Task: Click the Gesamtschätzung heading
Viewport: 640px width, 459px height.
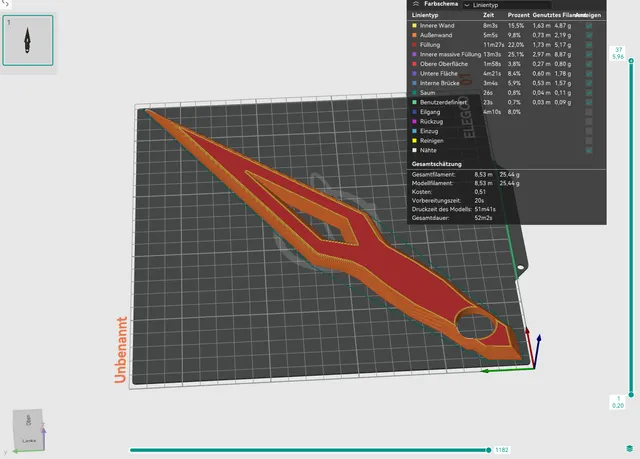Action: [x=436, y=164]
